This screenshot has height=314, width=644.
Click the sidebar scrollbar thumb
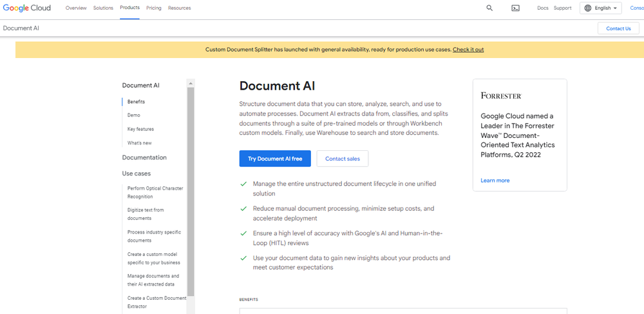coord(191,191)
